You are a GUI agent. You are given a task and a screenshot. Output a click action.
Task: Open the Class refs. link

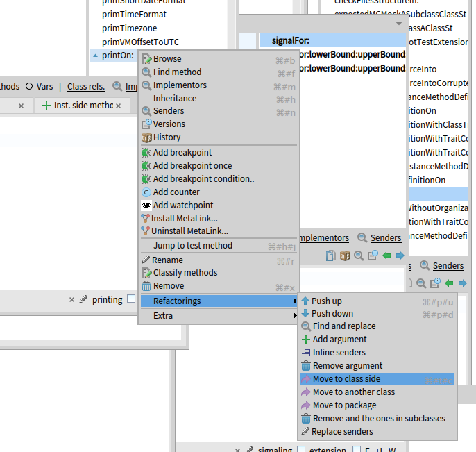pos(86,86)
